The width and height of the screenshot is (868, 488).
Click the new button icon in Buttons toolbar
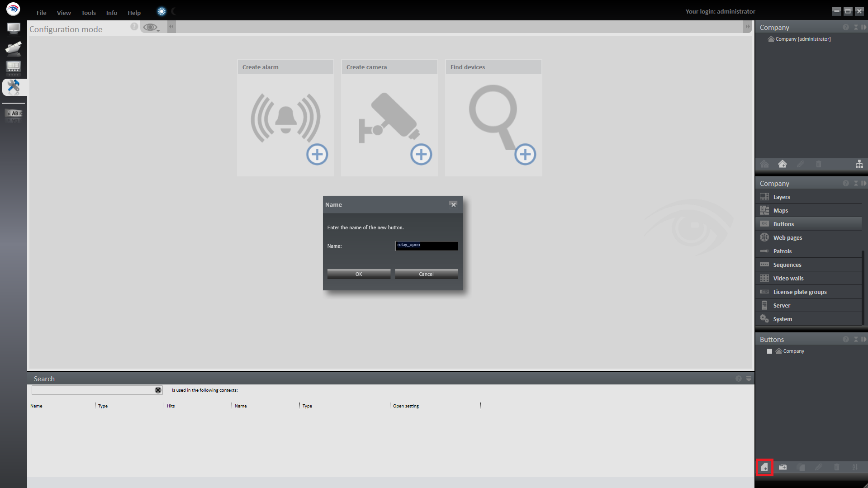764,467
